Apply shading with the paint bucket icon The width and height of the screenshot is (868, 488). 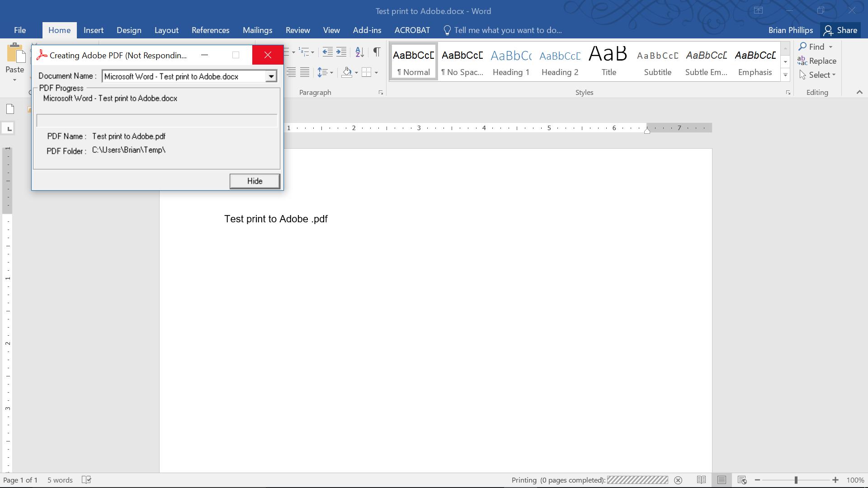pos(347,72)
